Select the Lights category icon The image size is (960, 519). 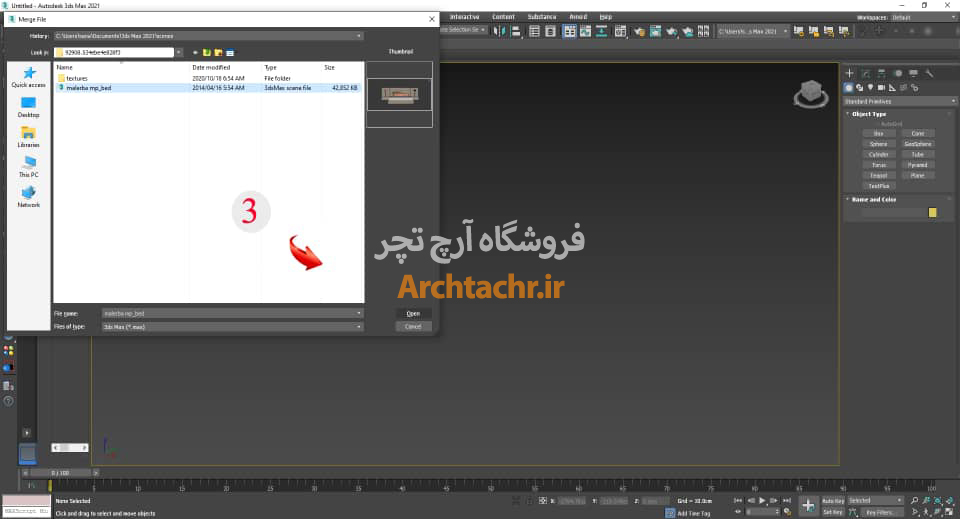click(x=871, y=88)
